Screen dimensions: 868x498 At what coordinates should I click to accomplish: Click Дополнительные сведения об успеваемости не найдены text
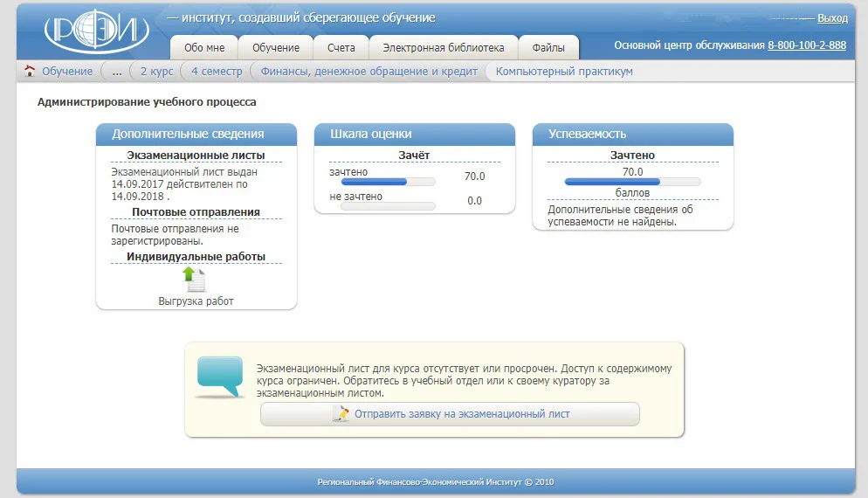(x=620, y=216)
